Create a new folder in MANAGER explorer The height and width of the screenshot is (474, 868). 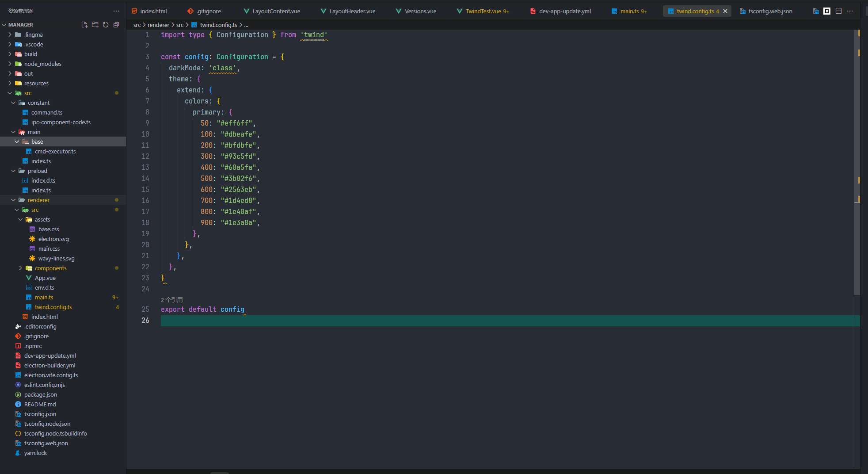[x=95, y=25]
